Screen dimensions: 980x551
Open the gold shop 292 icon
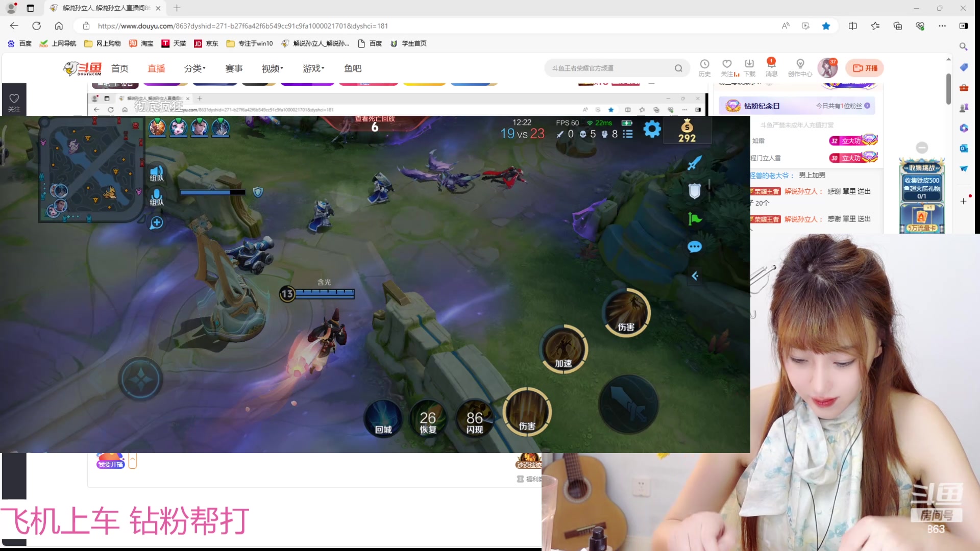687,131
